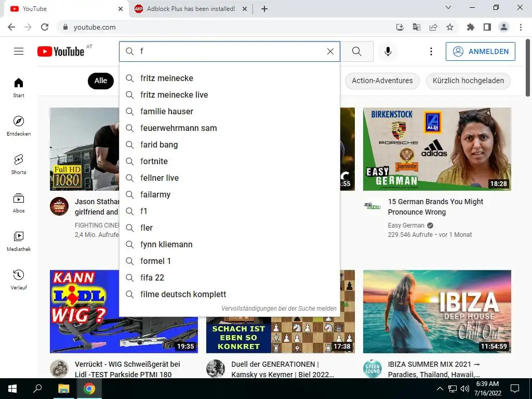This screenshot has height=399, width=532.
Task: Open Mediathek in the sidebar
Action: pos(19,241)
